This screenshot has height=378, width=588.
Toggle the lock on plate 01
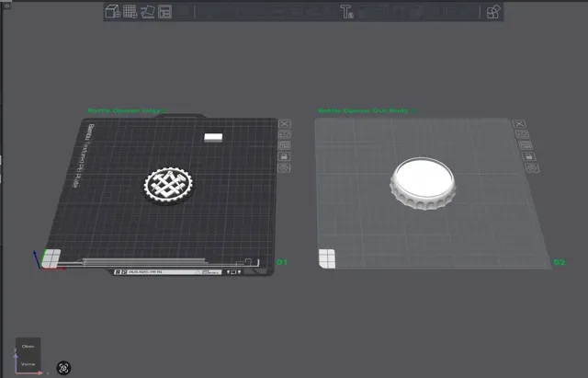[x=284, y=156]
